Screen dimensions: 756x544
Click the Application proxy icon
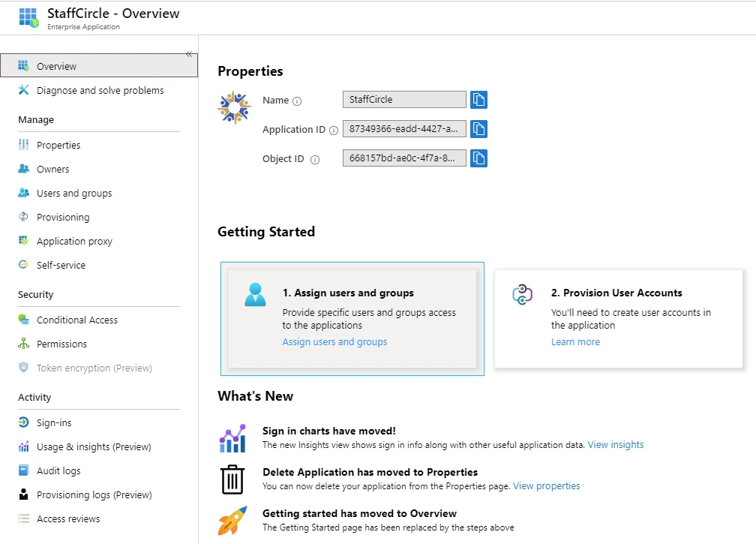coord(23,240)
